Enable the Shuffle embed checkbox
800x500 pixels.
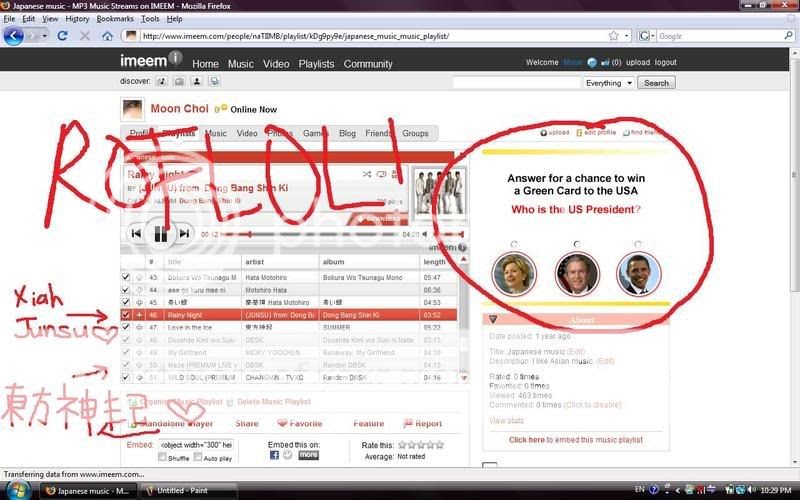pyautogui.click(x=162, y=457)
